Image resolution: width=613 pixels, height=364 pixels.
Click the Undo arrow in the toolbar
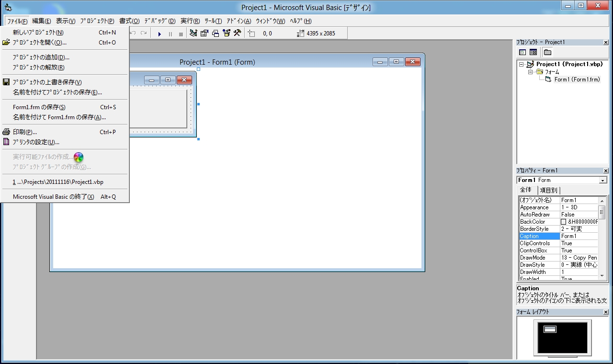(x=133, y=33)
